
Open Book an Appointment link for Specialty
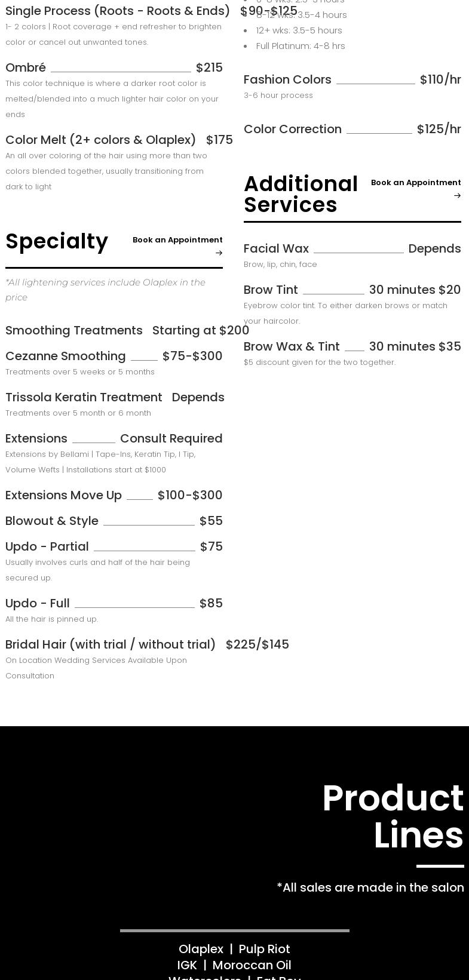click(x=177, y=240)
